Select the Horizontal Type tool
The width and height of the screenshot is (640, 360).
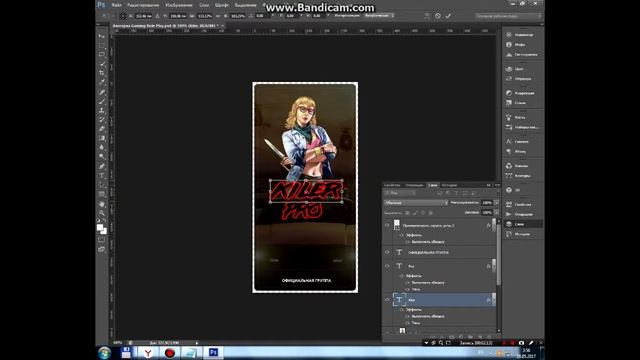[x=102, y=176]
